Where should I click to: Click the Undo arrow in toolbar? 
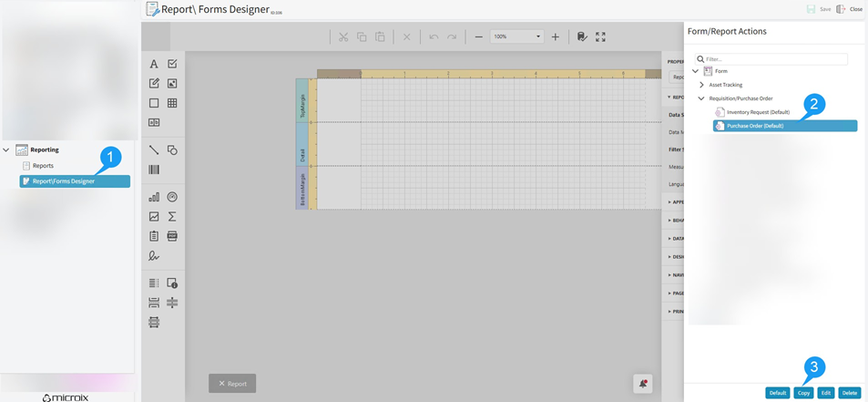(434, 37)
